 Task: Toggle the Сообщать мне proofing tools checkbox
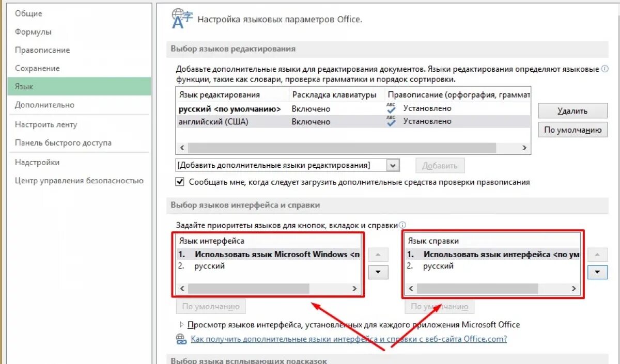coord(180,182)
